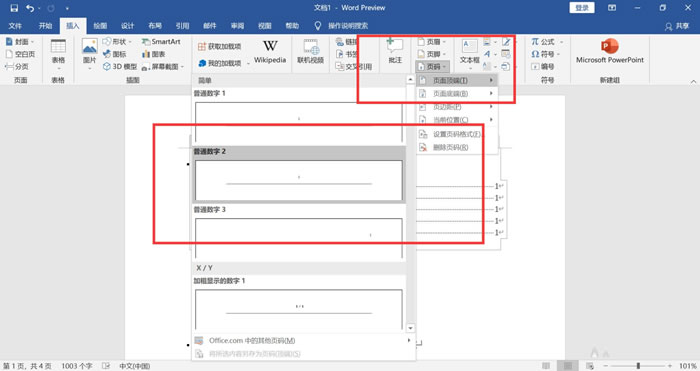Click the WordArt icon
Image resolution: width=700 pixels, height=371 pixels.
click(x=488, y=54)
